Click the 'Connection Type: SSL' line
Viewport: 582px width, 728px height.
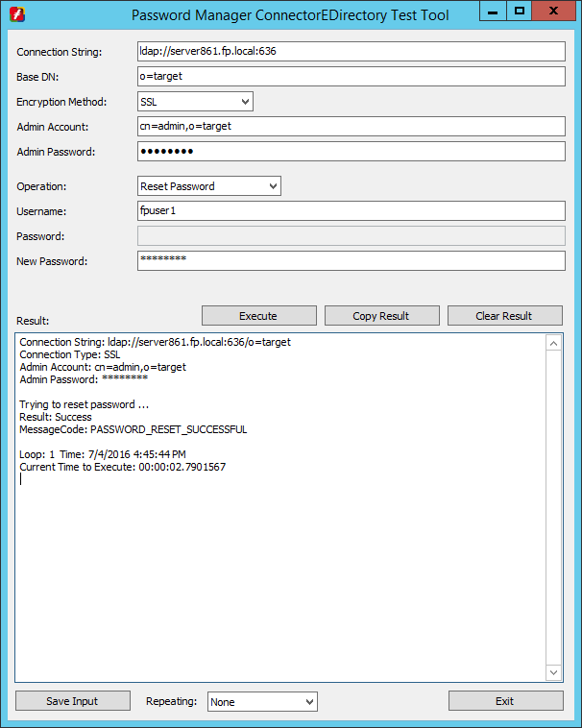coord(69,354)
